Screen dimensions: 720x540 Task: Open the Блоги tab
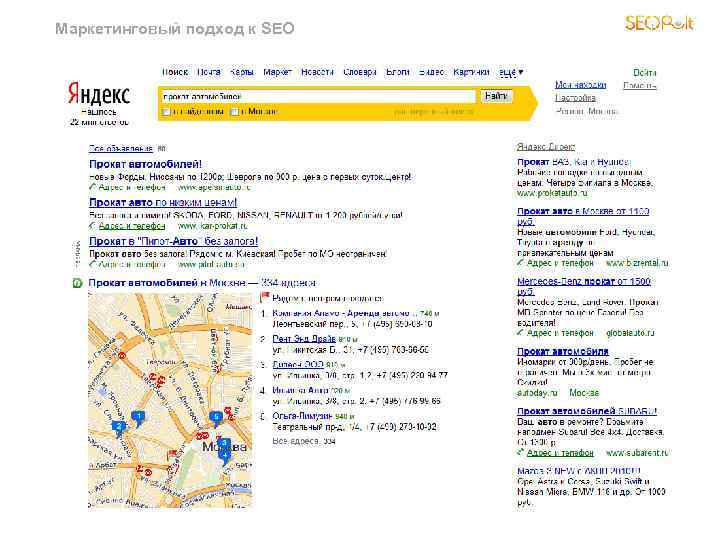(x=398, y=72)
